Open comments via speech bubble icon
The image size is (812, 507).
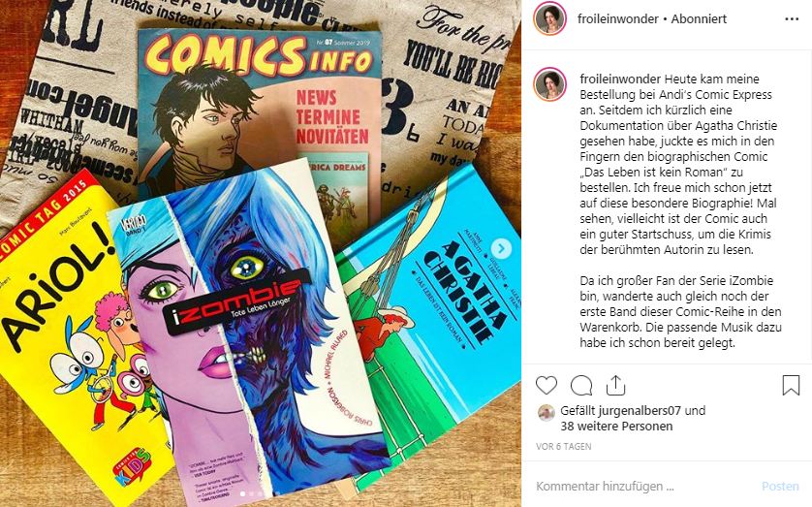tap(581, 385)
